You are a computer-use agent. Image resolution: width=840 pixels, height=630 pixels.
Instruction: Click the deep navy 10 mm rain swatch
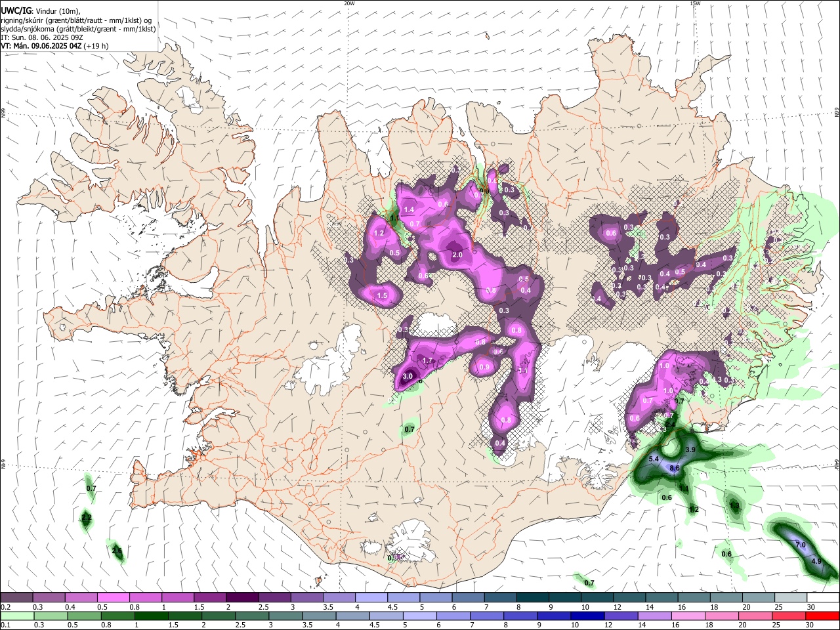(x=586, y=616)
